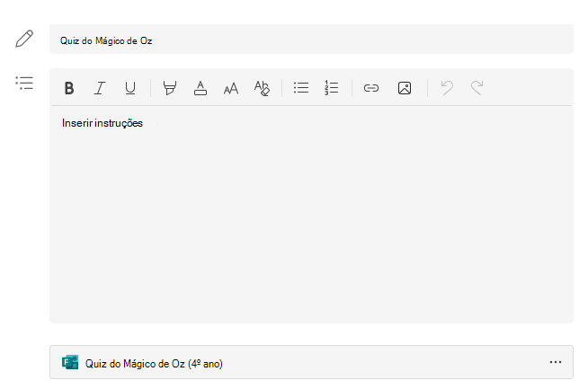Open the font color tool

click(200, 88)
